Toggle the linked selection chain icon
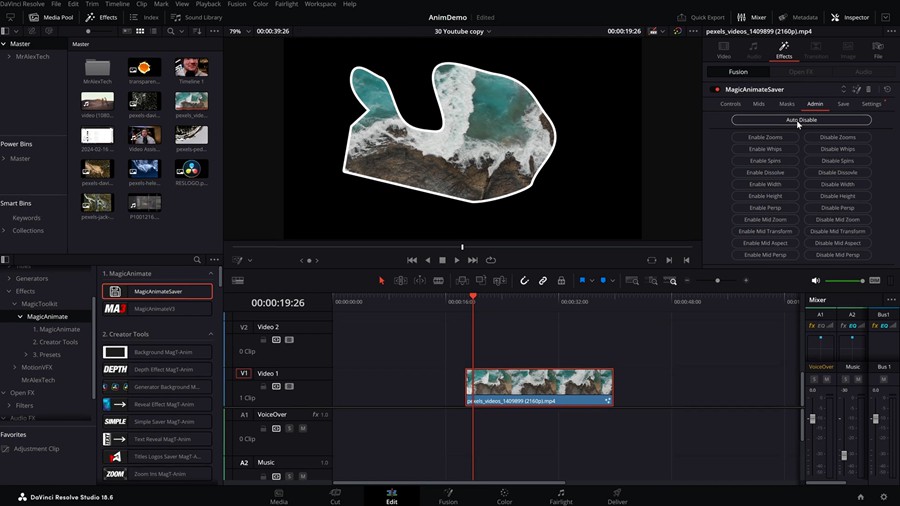Viewport: 900px width, 506px height. (x=543, y=281)
